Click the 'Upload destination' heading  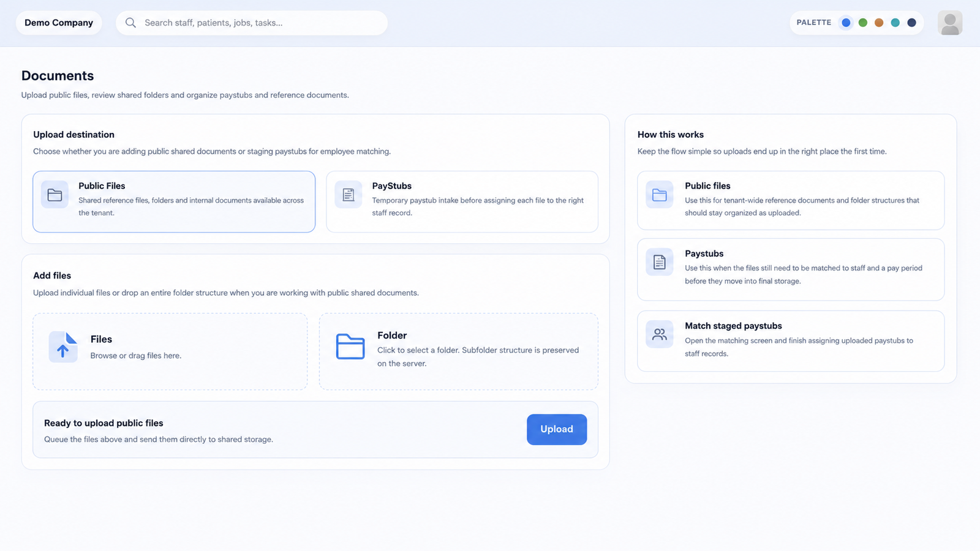coord(73,135)
